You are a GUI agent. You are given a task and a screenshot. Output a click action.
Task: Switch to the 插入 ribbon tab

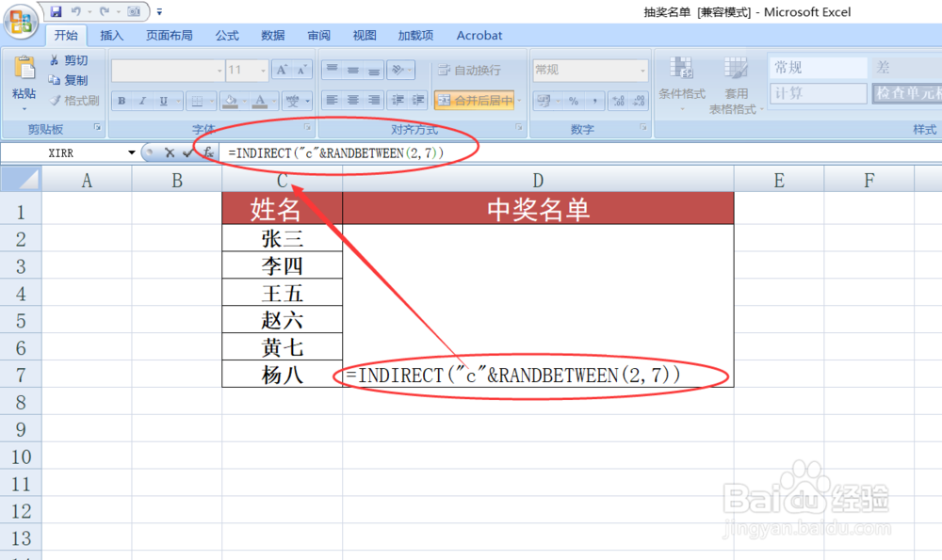[x=112, y=35]
